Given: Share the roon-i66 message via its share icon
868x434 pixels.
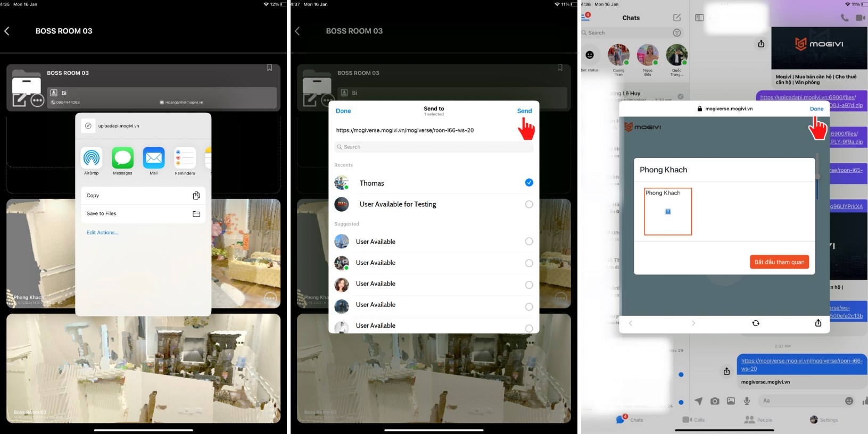Looking at the screenshot, I should [x=726, y=371].
